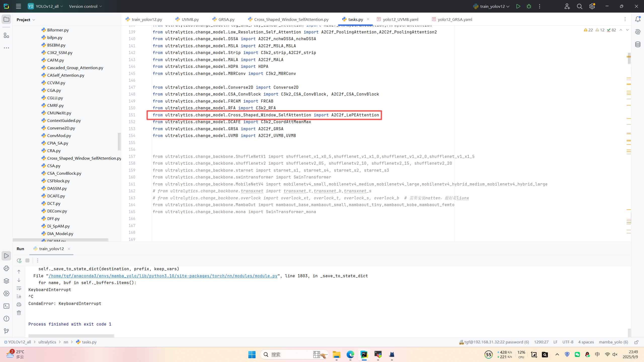Toggle scroll to end of output
The height and width of the screenshot is (362, 644).
(x=19, y=296)
